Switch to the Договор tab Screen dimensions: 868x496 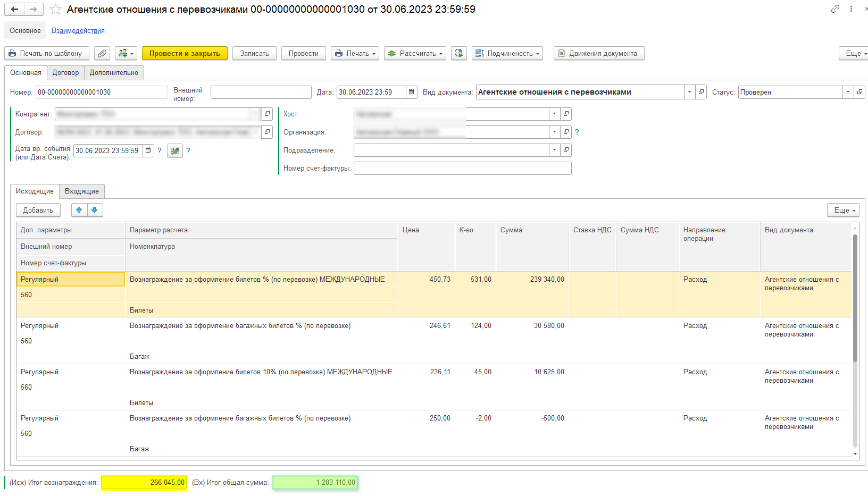[65, 73]
